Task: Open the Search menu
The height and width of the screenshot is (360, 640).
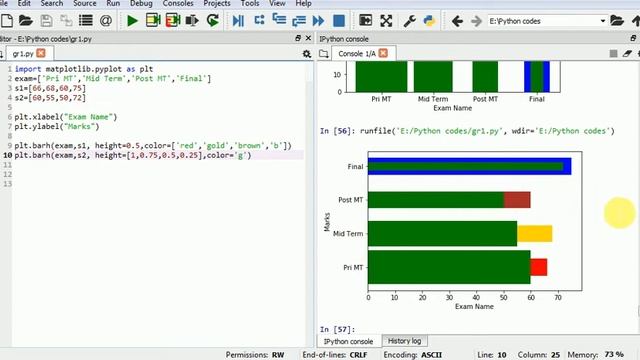Action: tap(52, 4)
